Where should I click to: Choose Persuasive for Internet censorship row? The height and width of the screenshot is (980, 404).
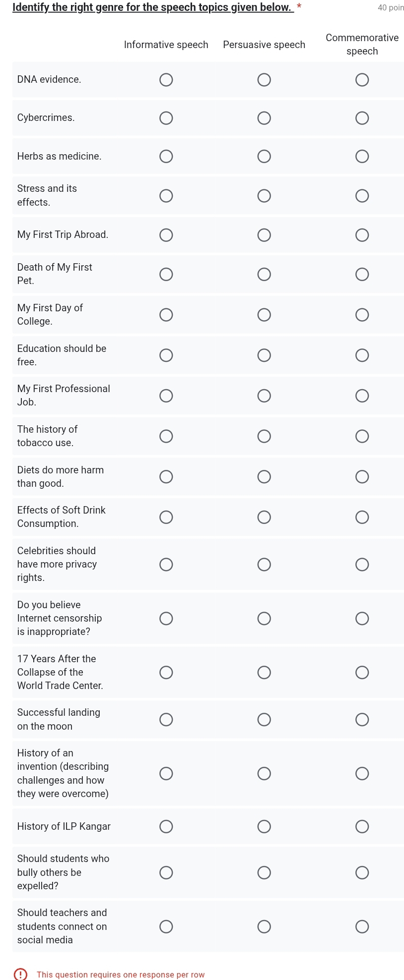tap(264, 618)
